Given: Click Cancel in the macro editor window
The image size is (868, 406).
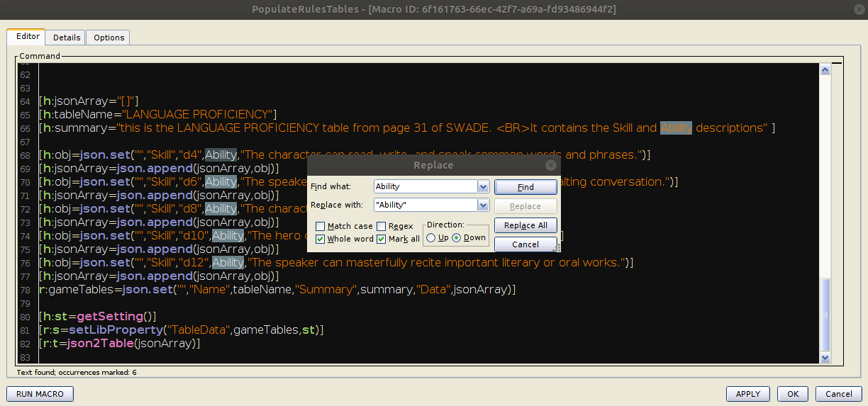Looking at the screenshot, I should click(x=839, y=394).
